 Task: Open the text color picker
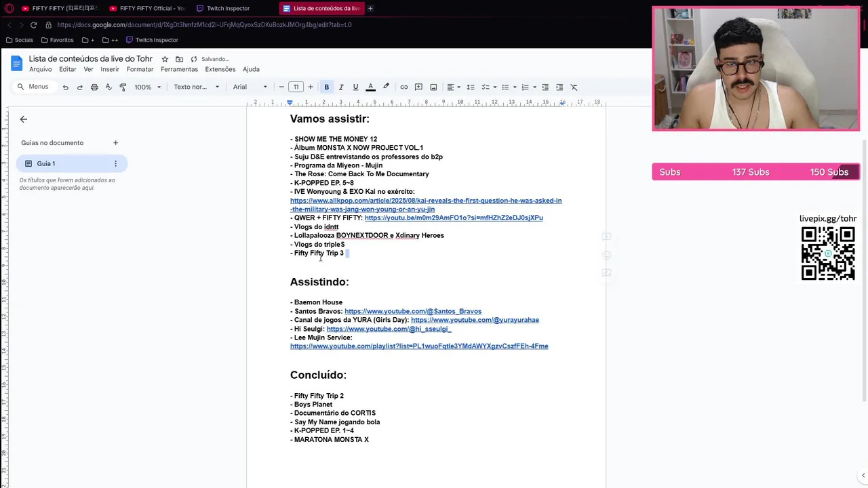(x=370, y=87)
